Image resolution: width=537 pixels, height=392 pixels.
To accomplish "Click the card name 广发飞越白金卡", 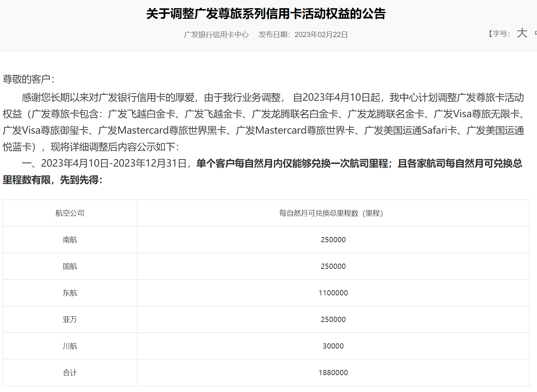I will [141, 114].
